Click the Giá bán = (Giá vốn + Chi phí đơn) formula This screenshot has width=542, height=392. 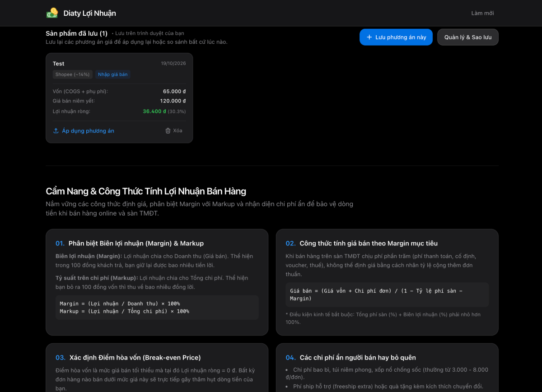point(376,295)
